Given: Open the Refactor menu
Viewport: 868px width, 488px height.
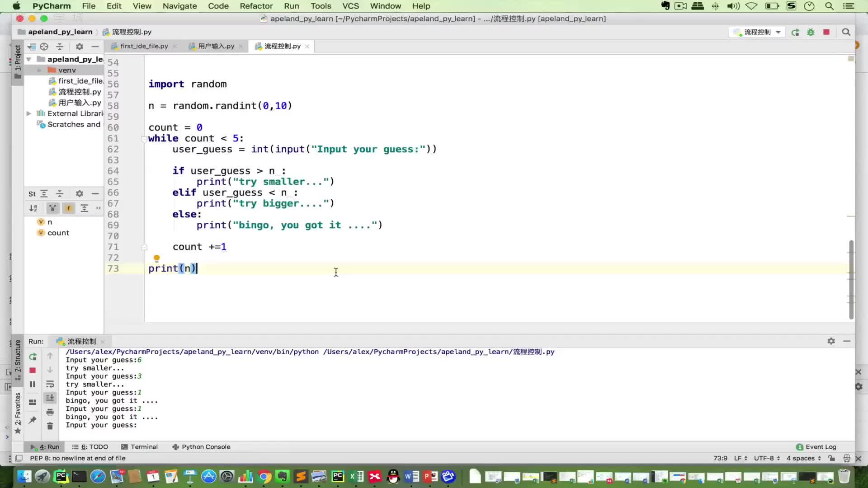Looking at the screenshot, I should tap(256, 6).
